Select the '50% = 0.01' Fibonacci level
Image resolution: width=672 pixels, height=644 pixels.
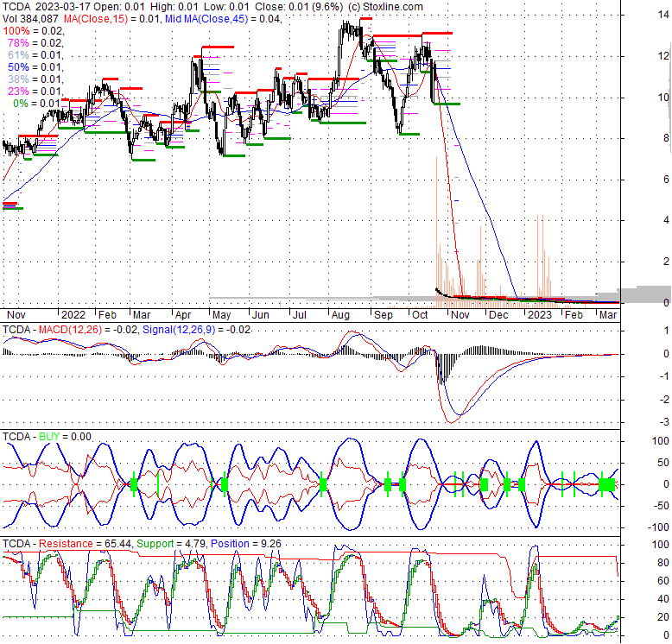point(35,66)
